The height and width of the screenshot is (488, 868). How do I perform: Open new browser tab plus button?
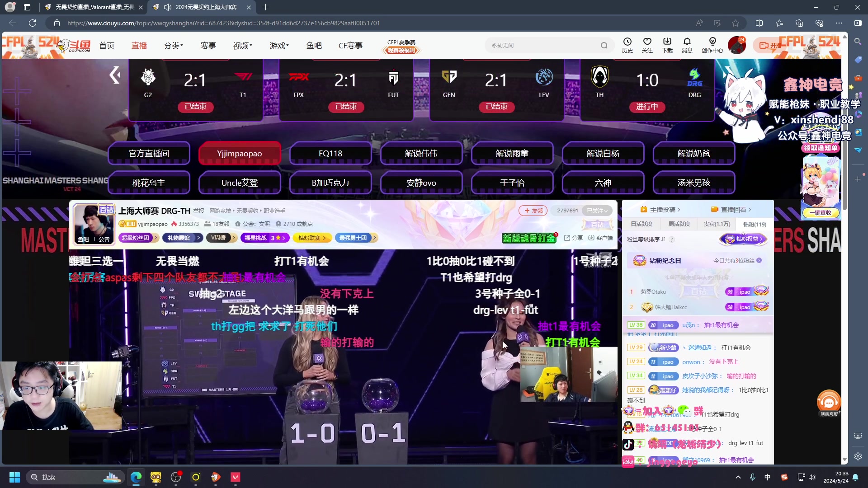point(265,7)
